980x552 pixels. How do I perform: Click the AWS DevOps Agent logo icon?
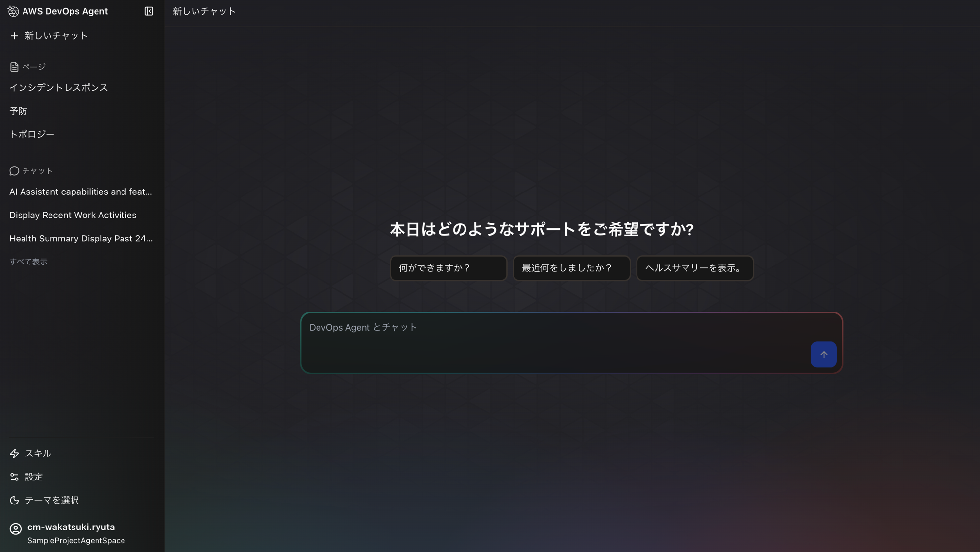point(13,11)
